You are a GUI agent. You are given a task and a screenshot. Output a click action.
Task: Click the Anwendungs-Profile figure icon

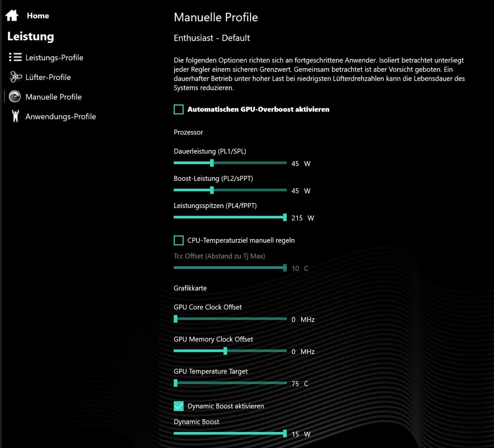[x=15, y=116]
